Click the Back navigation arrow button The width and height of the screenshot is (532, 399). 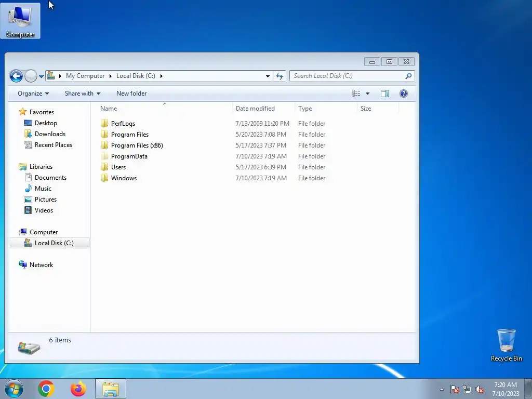pos(16,76)
